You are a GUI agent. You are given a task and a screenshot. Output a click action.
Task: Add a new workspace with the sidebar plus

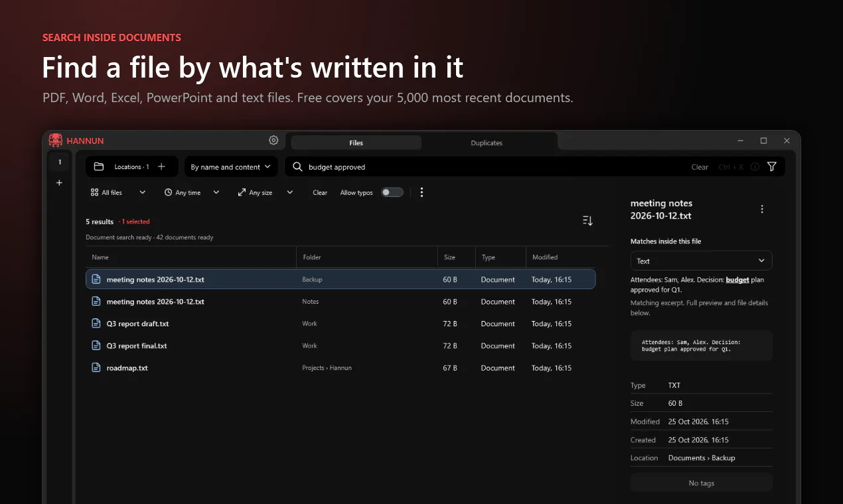pos(60,182)
